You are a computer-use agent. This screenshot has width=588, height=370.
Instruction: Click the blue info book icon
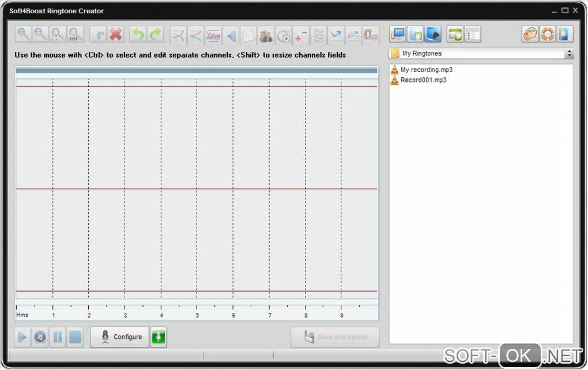point(564,34)
